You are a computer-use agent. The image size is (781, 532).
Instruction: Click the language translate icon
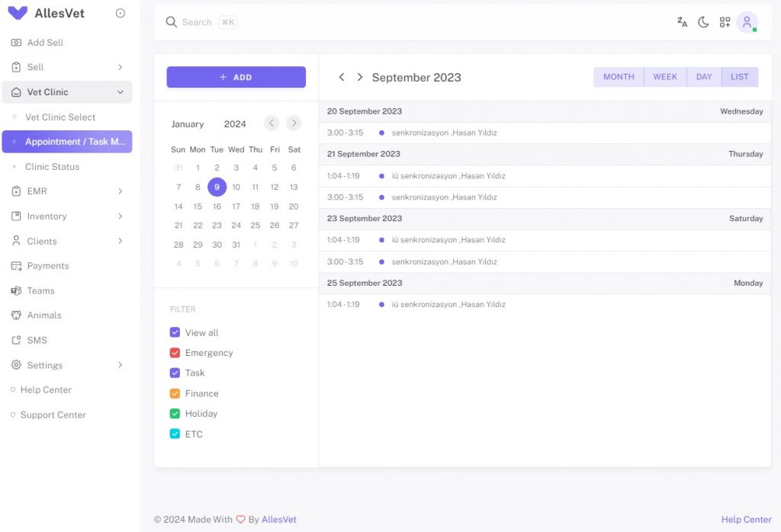pos(682,22)
